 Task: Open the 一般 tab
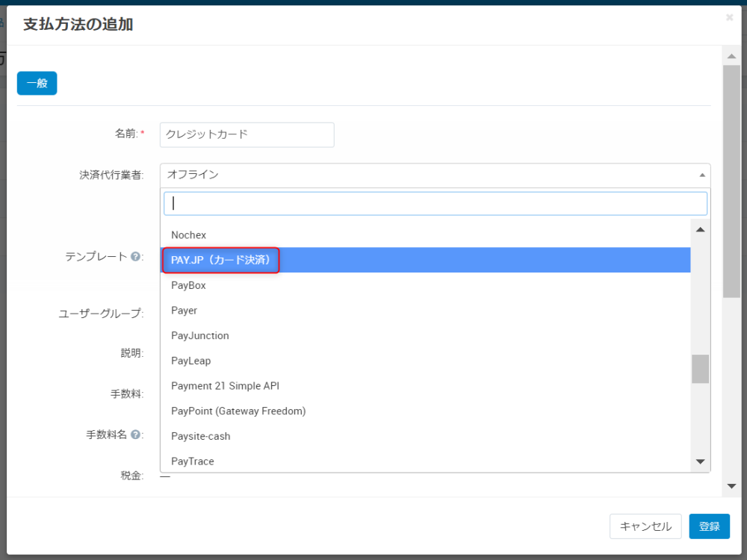pyautogui.click(x=37, y=83)
